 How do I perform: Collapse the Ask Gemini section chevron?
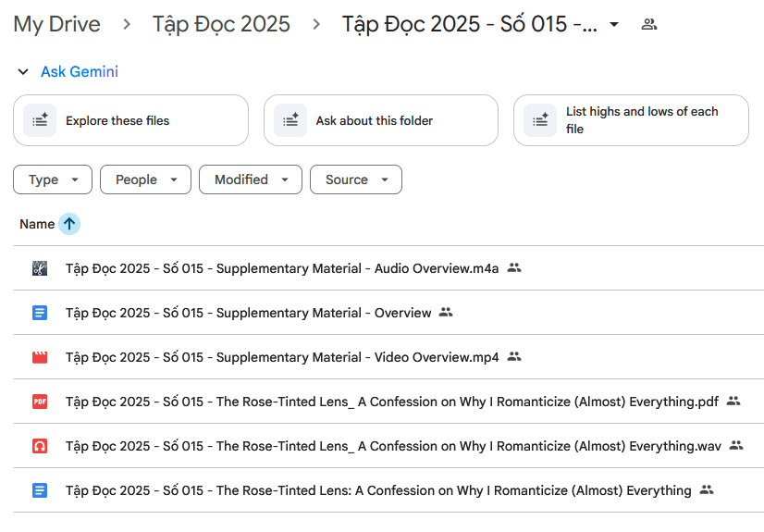23,72
